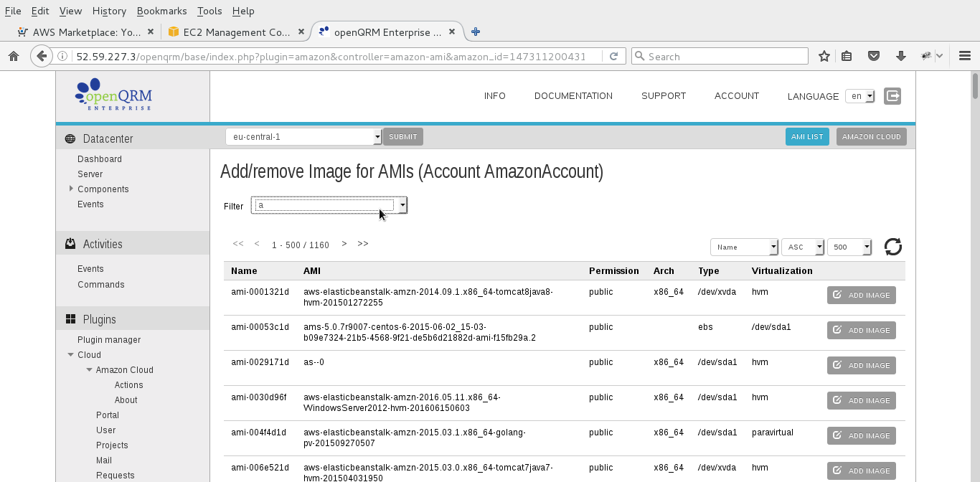This screenshot has width=980, height=482.
Task: Open the language dropdown showing en
Action: tap(860, 96)
